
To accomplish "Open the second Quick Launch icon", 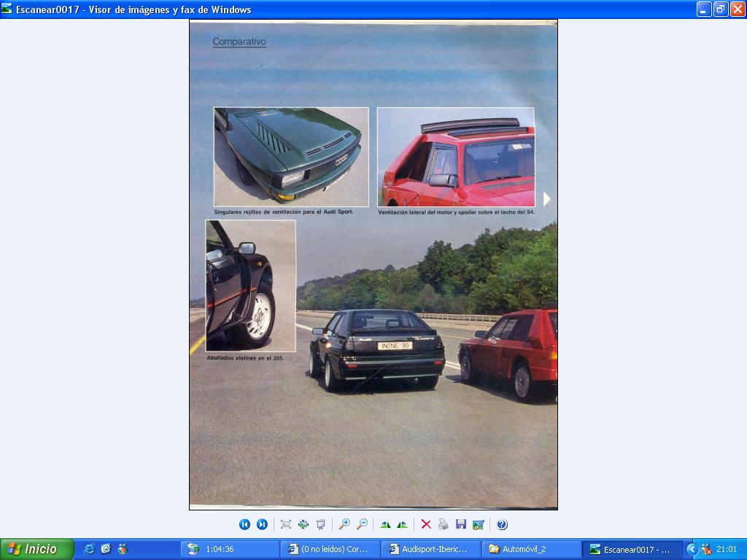I will coord(106,549).
